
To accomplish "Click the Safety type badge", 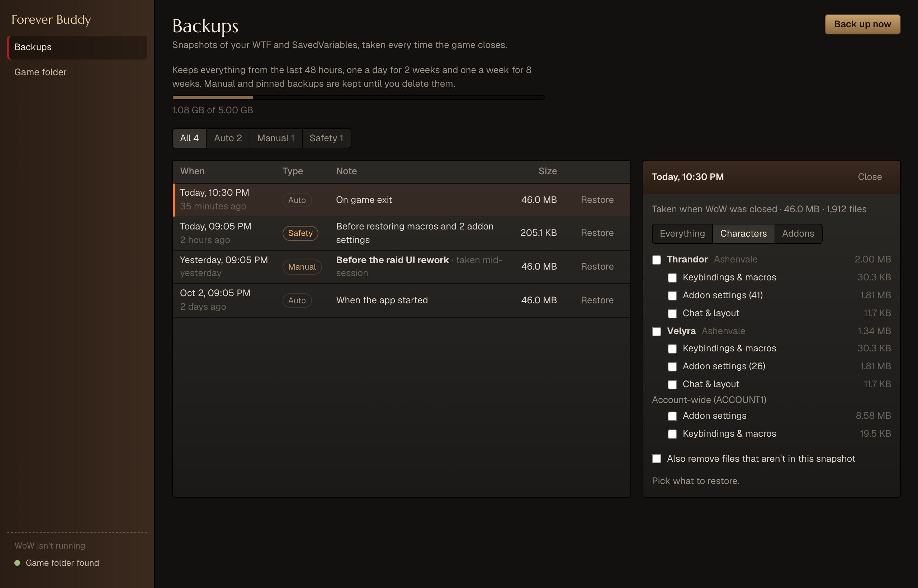I will pos(300,233).
